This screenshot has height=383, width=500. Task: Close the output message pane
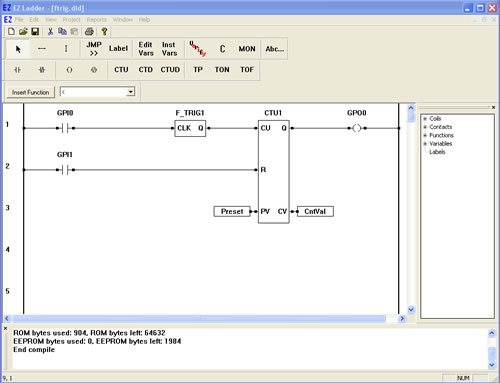pos(5,329)
